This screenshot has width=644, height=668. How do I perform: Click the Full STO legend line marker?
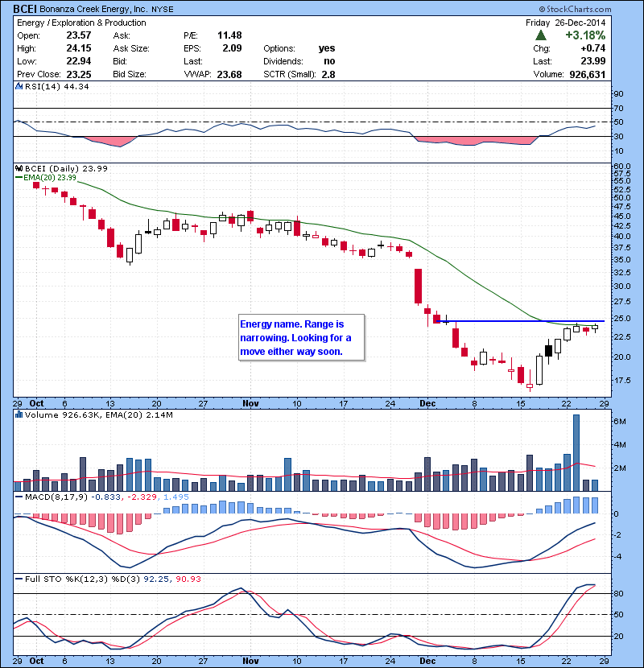(x=19, y=579)
